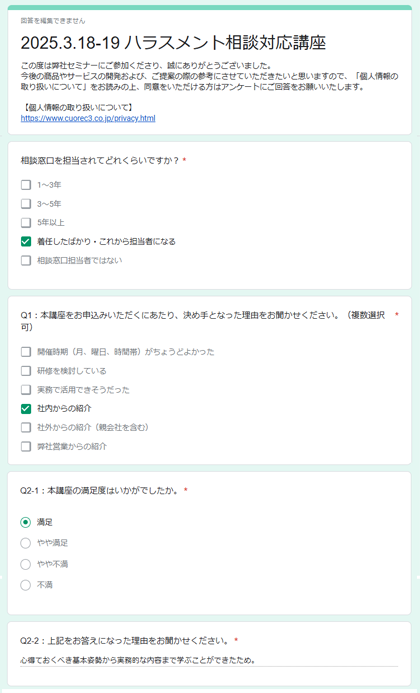Viewport: 420px width, 693px height.
Task: Check 実務で活用できそうだった checkbox
Action: click(x=26, y=390)
